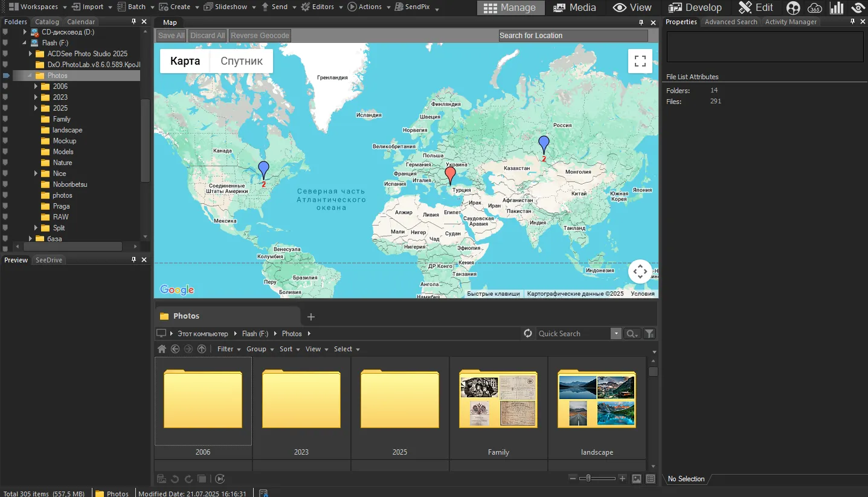Viewport: 868px width, 497px height.
Task: Select the Noboribetsu folder in tree
Action: pos(69,184)
